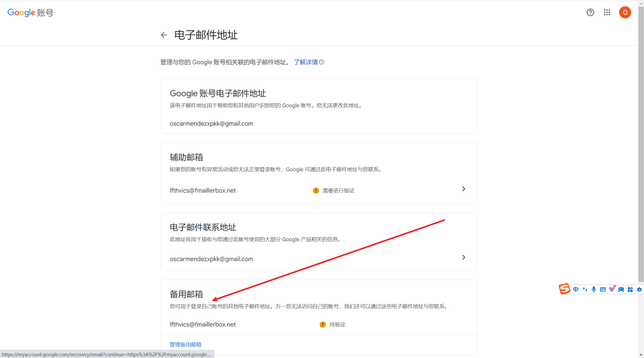
Task: Open the Google apps grid launcher
Action: (607, 13)
